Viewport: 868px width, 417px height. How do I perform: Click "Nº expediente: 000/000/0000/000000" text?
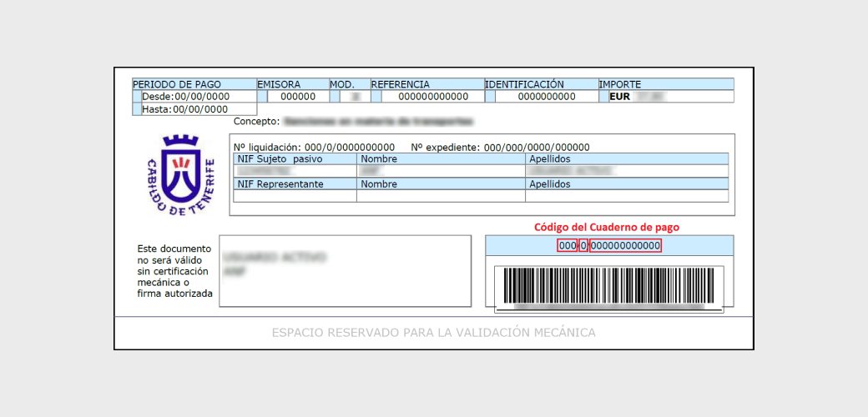click(x=501, y=148)
